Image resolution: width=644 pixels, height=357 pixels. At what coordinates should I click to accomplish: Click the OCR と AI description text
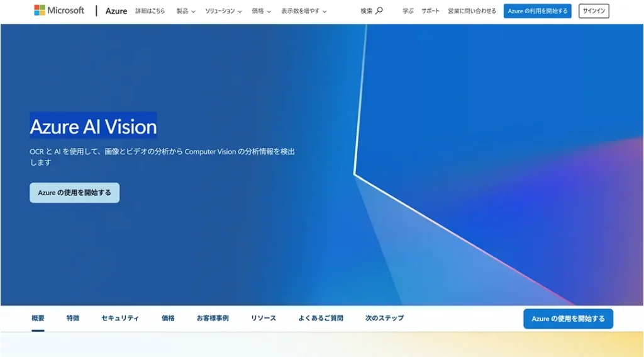tap(162, 157)
